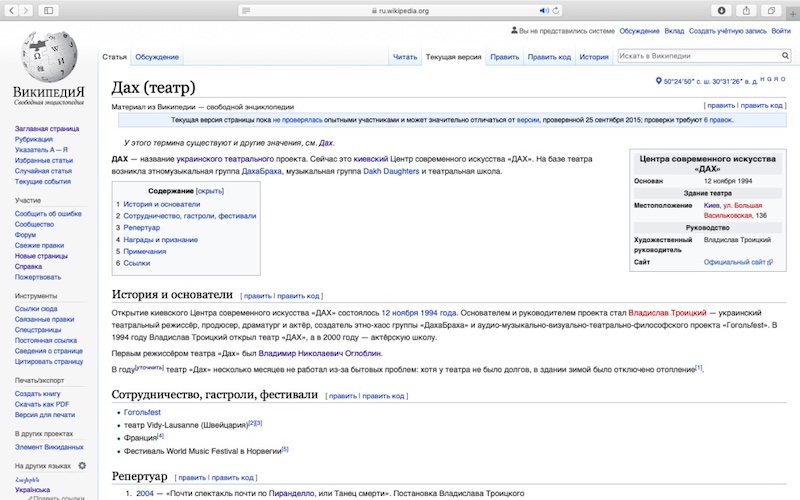Click the не проверялась notice link

point(297,120)
